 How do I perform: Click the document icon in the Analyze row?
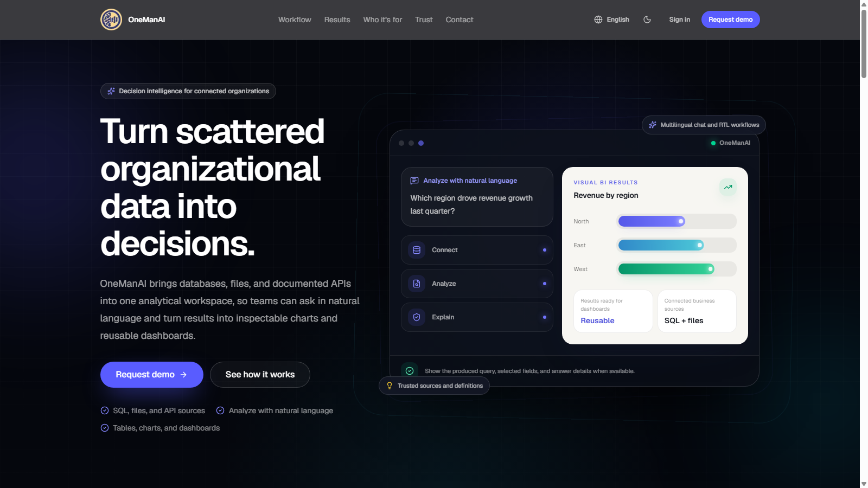pyautogui.click(x=417, y=284)
